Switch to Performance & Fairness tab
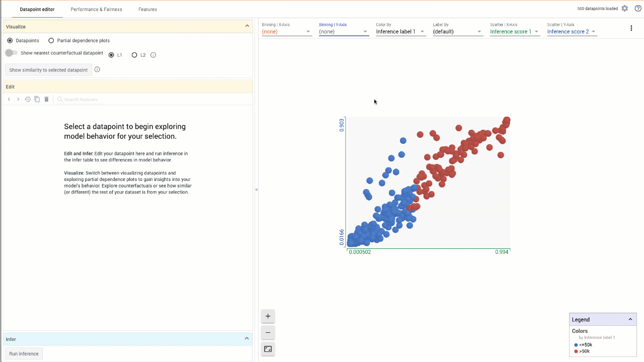The width and height of the screenshot is (644, 362). point(96,10)
